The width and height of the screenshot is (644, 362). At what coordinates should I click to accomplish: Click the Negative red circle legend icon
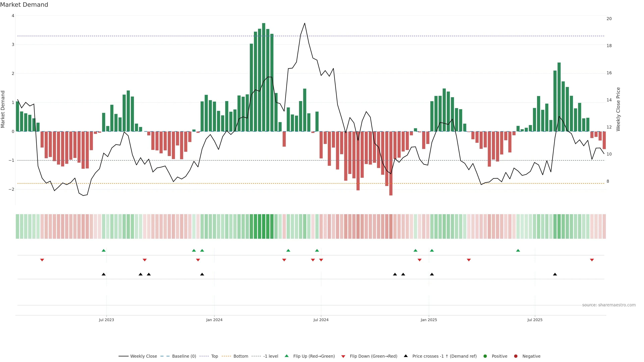point(516,356)
